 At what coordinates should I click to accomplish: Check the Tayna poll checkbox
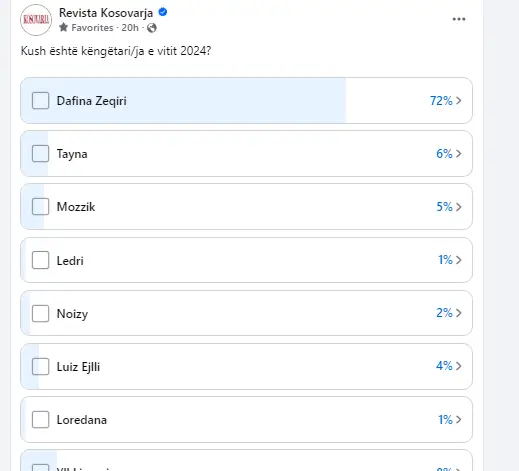pyautogui.click(x=40, y=154)
